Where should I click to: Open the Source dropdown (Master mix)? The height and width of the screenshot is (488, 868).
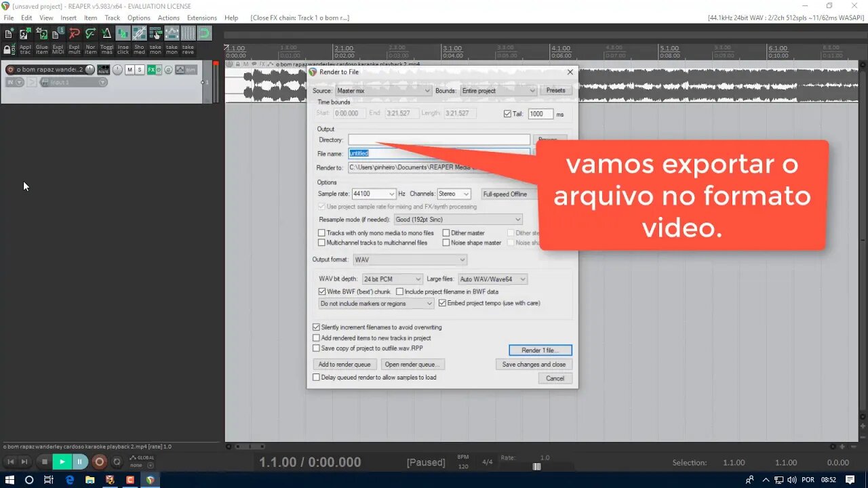(383, 90)
